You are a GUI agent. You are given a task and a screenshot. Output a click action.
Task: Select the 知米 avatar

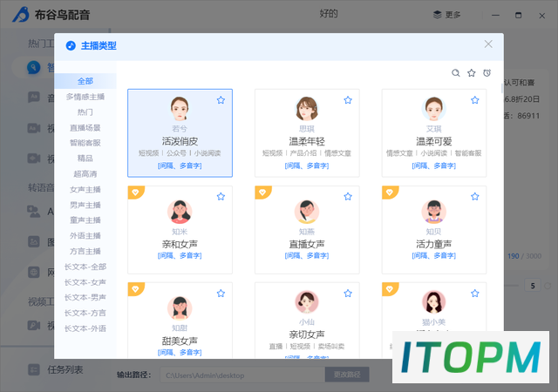click(180, 212)
